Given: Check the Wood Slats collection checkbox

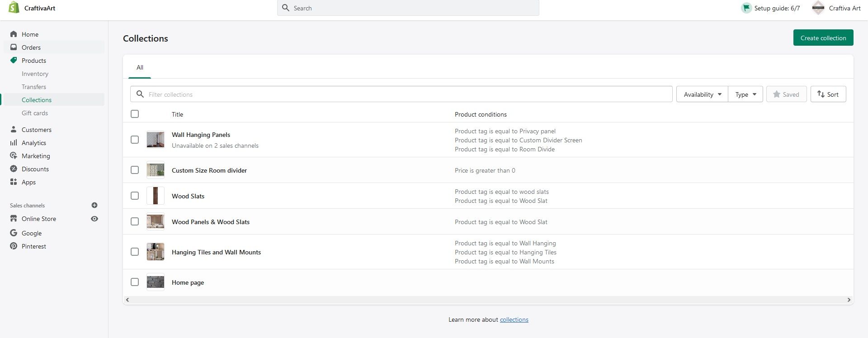Looking at the screenshot, I should click(x=135, y=196).
